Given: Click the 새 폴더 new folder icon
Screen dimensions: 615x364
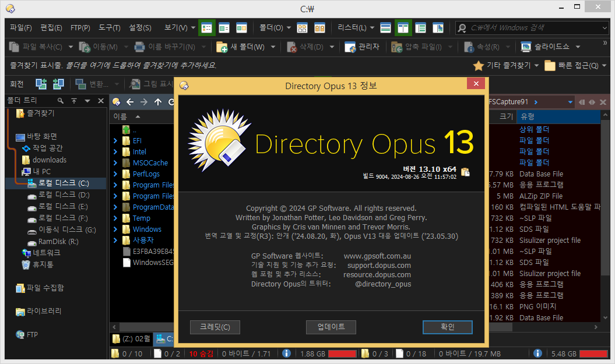Looking at the screenshot, I should [222, 47].
